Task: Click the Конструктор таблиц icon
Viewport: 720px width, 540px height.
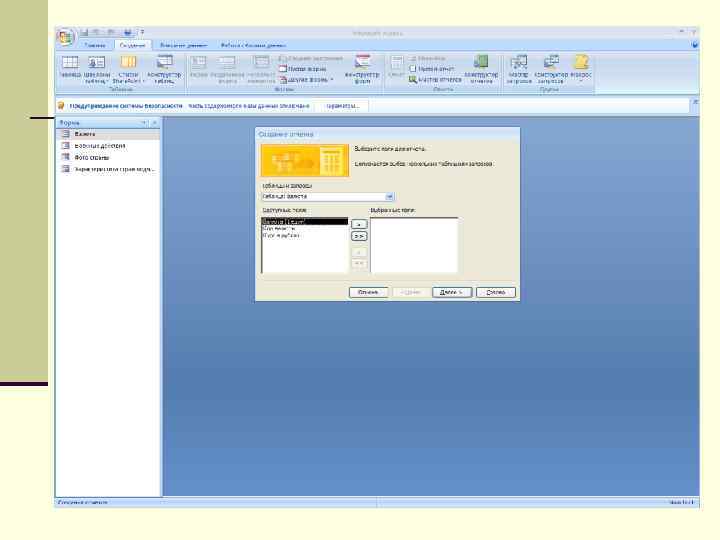Action: [x=164, y=69]
